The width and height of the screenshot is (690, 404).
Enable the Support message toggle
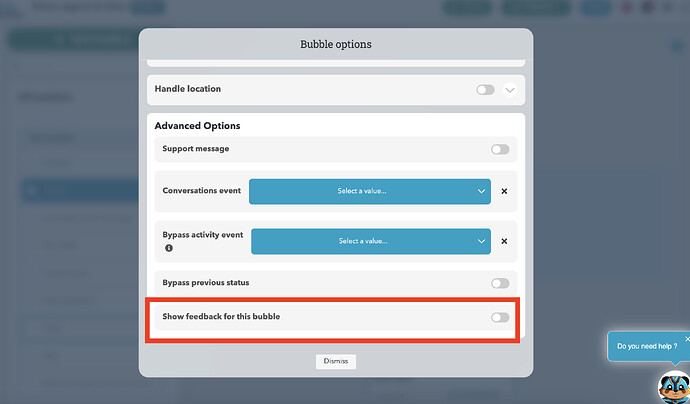(499, 150)
